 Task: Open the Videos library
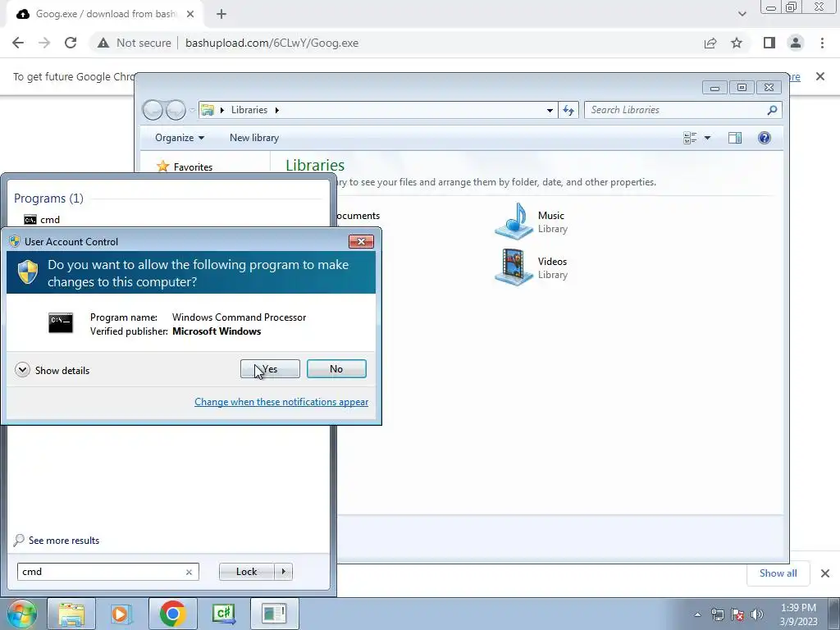[x=532, y=267]
